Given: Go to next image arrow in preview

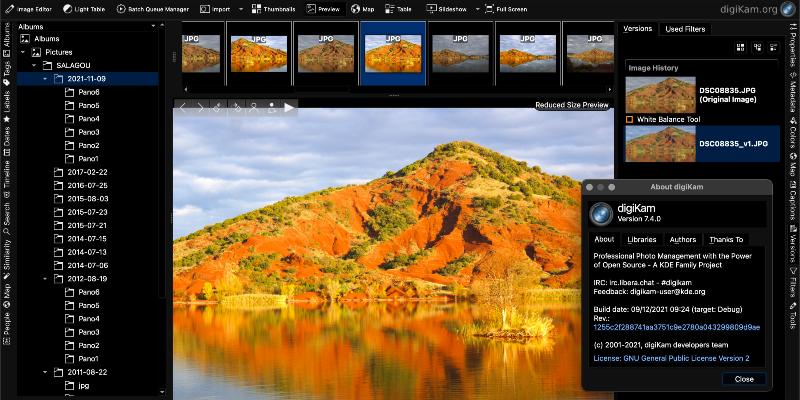Looking at the screenshot, I should pos(201,106).
